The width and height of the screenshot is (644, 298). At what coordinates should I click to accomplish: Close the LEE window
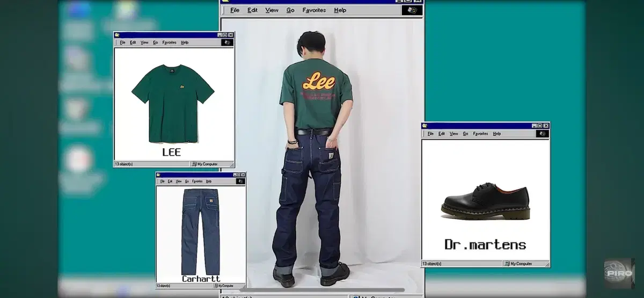pyautogui.click(x=231, y=35)
